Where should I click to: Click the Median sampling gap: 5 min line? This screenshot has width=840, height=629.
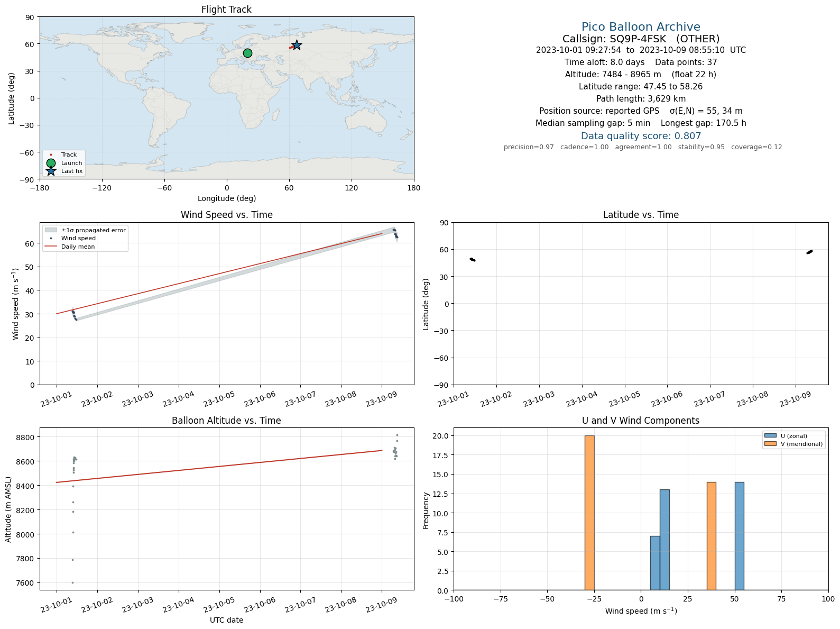coord(641,123)
